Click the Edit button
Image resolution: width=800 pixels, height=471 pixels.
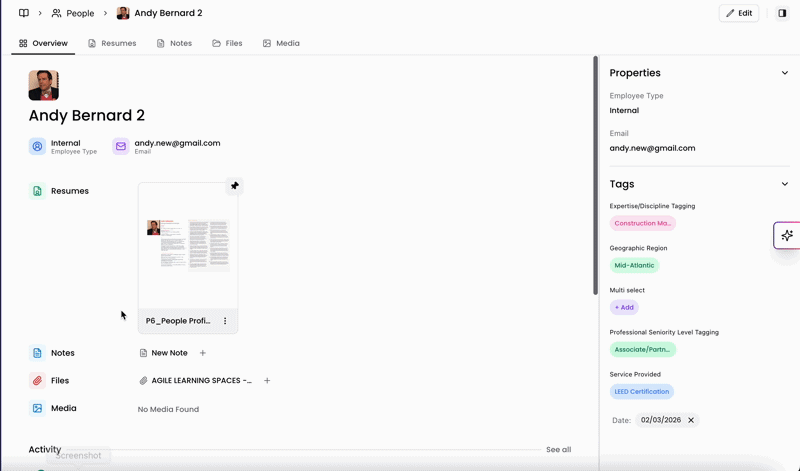739,13
